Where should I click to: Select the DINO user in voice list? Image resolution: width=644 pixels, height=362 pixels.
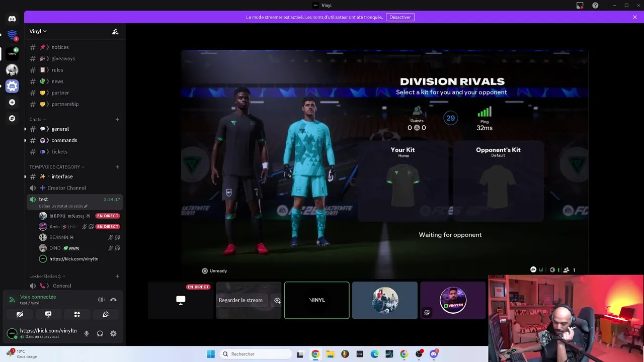[x=79, y=248]
